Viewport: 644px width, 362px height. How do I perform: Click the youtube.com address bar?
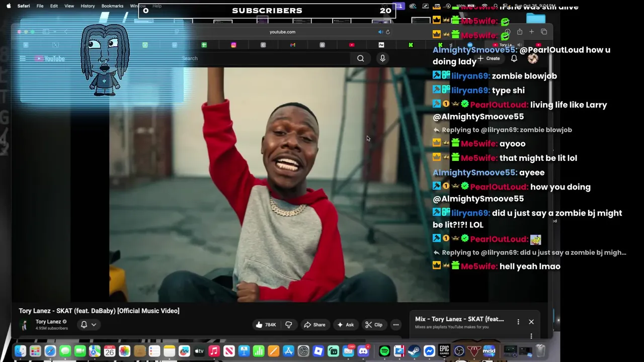(x=282, y=32)
